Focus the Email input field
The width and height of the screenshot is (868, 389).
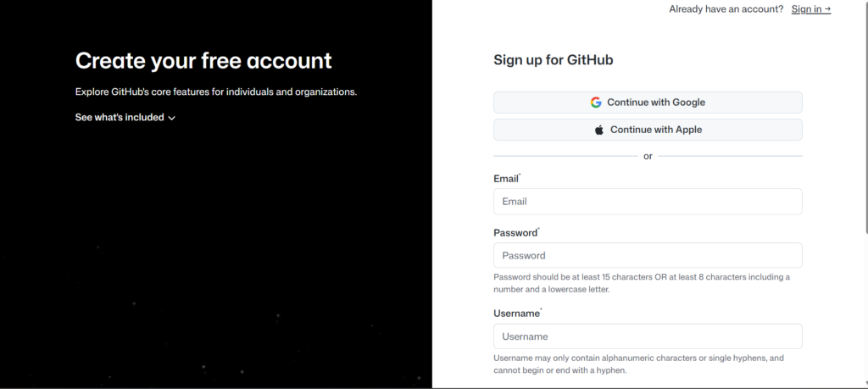click(x=648, y=202)
